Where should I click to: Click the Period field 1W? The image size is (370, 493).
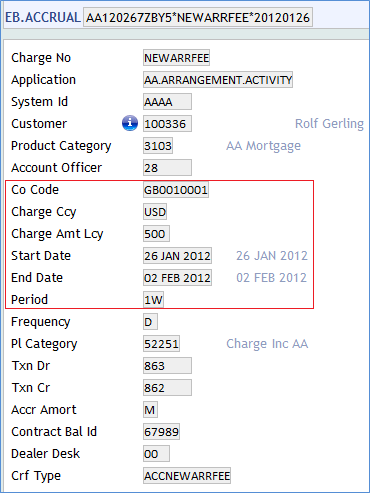[153, 300]
